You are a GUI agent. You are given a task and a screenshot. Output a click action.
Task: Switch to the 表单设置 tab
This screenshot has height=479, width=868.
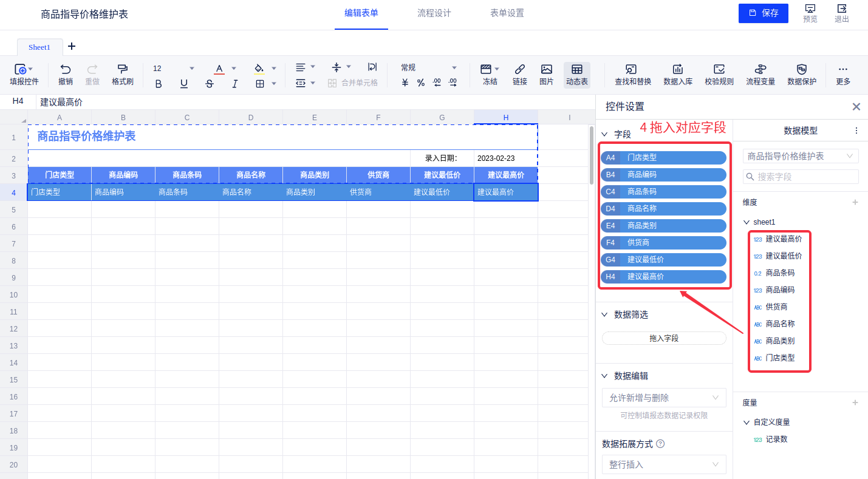pyautogui.click(x=507, y=13)
